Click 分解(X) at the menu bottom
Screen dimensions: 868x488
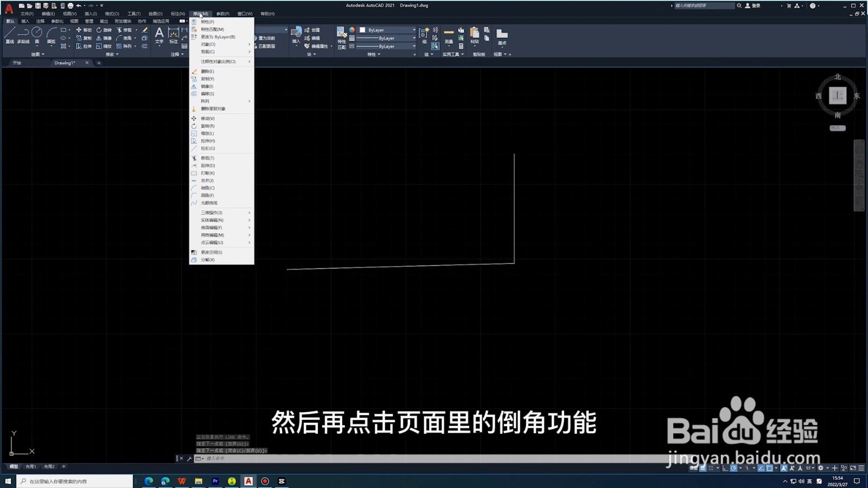tap(208, 260)
